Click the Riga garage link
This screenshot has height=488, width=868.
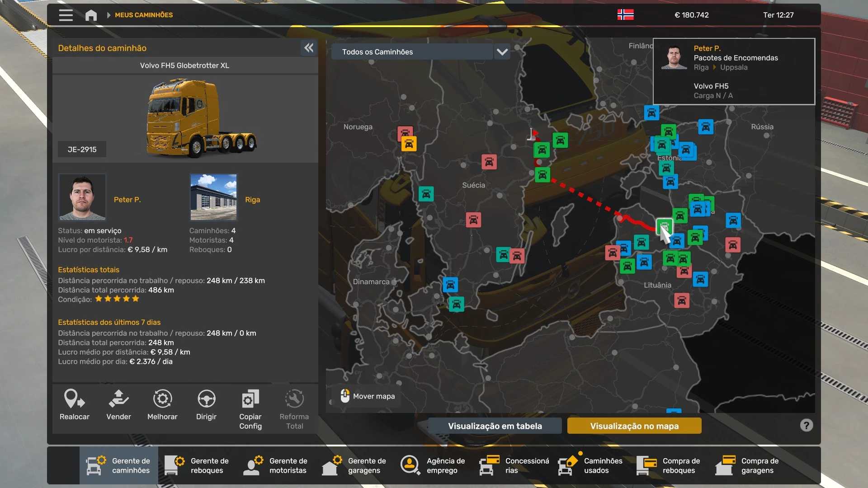[x=252, y=199]
